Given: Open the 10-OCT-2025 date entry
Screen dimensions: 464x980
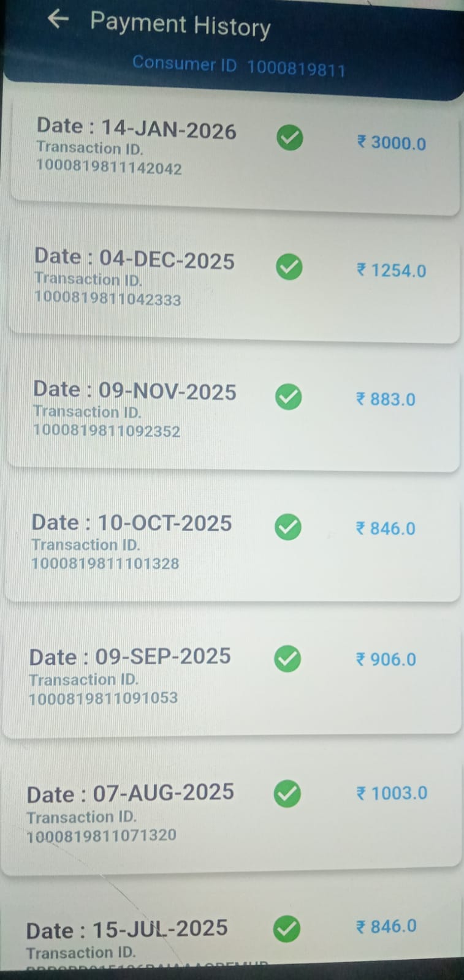Looking at the screenshot, I should 132,523.
